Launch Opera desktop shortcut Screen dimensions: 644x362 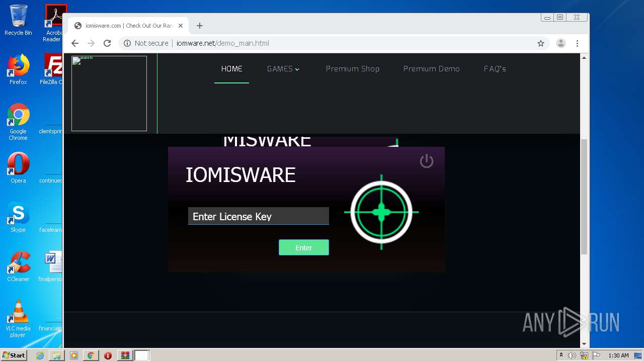pos(18,168)
